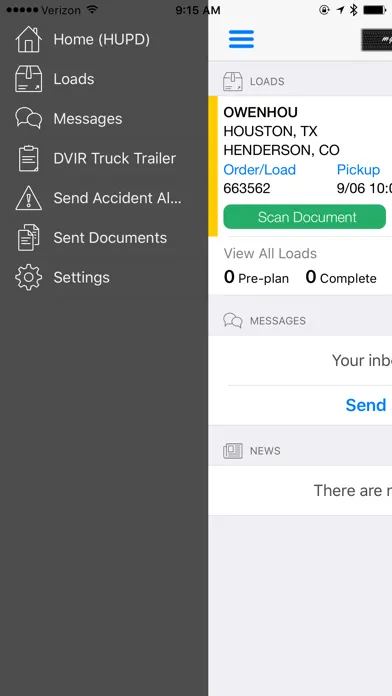392x696 pixels.
Task: Tap the Sent Documents pages icon
Action: [28, 237]
